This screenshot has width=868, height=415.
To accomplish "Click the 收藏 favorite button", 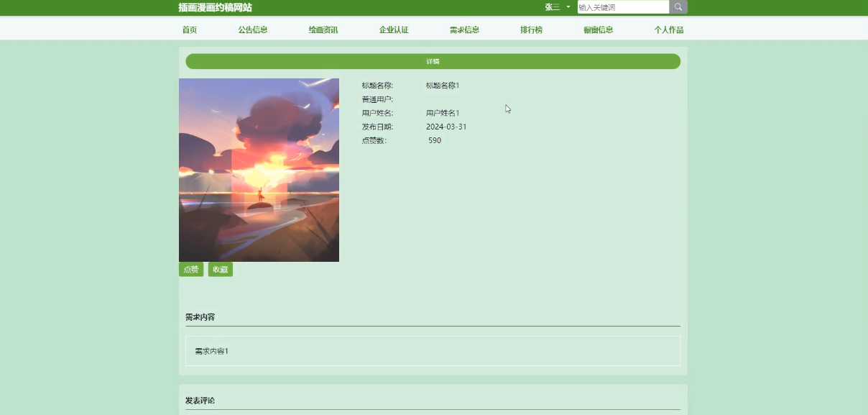I will click(221, 270).
